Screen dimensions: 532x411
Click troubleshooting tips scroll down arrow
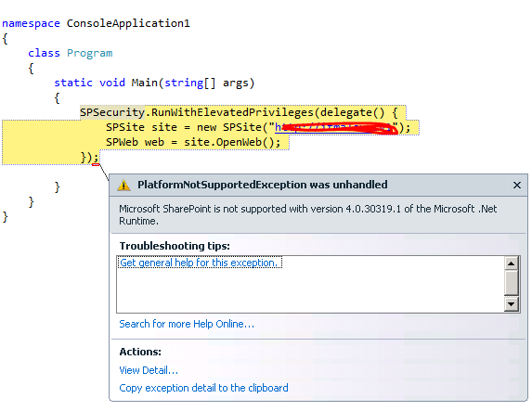(511, 304)
